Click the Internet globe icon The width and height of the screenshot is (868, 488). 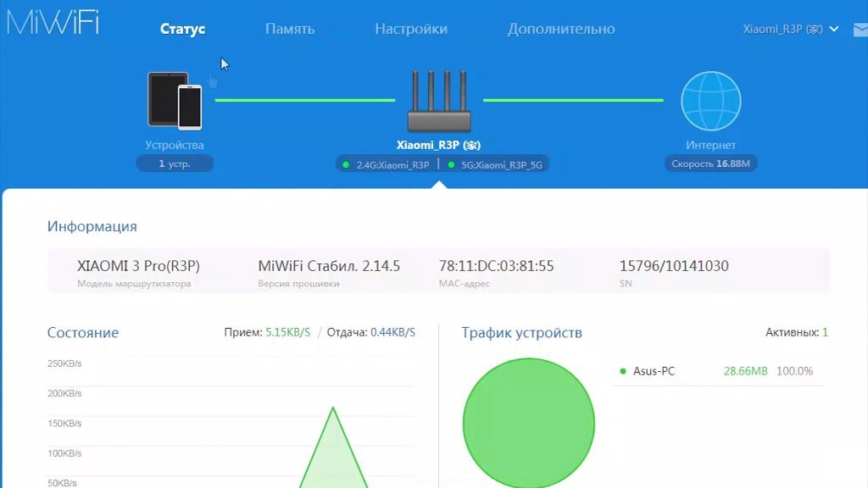(x=711, y=101)
